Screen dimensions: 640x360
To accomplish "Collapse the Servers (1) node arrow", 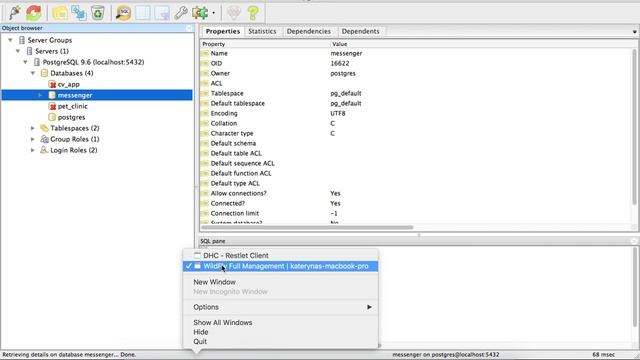I will point(18,51).
